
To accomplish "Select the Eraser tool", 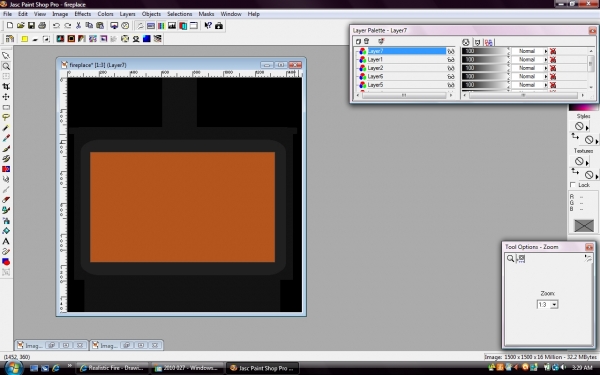I will (x=6, y=200).
